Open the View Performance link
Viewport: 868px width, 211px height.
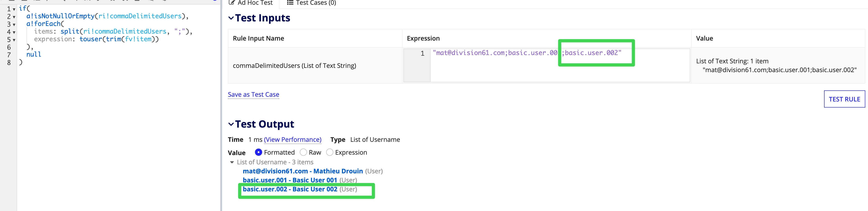(293, 140)
